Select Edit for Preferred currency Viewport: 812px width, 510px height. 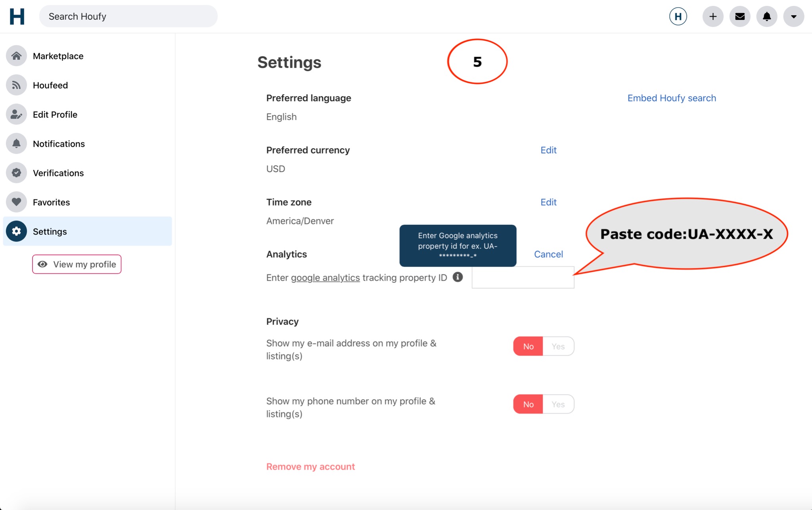(548, 149)
